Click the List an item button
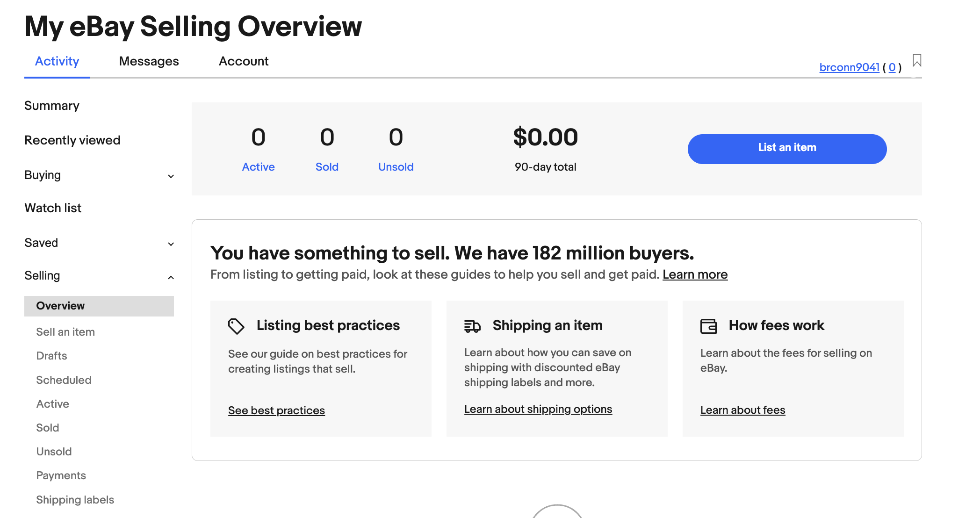The height and width of the screenshot is (518, 980). pyautogui.click(x=787, y=149)
